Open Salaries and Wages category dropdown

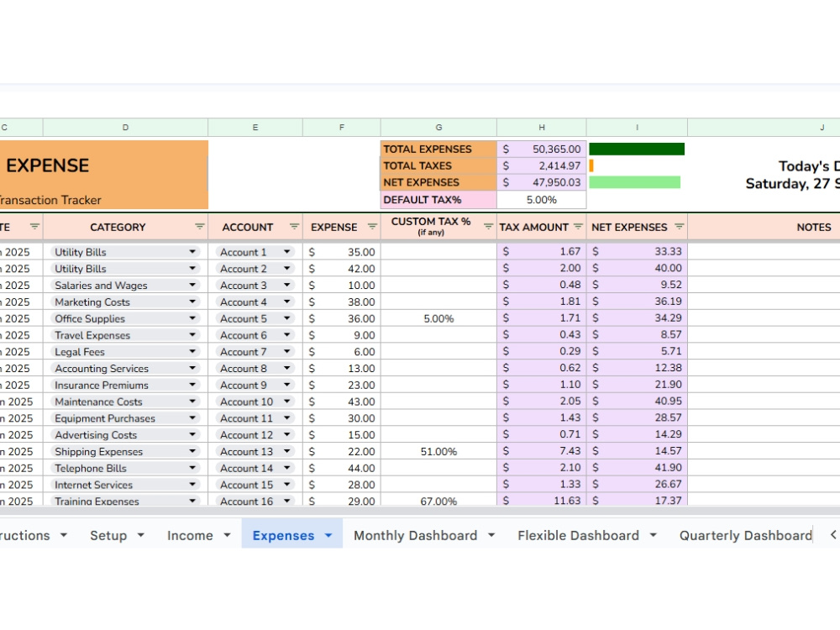tap(192, 285)
